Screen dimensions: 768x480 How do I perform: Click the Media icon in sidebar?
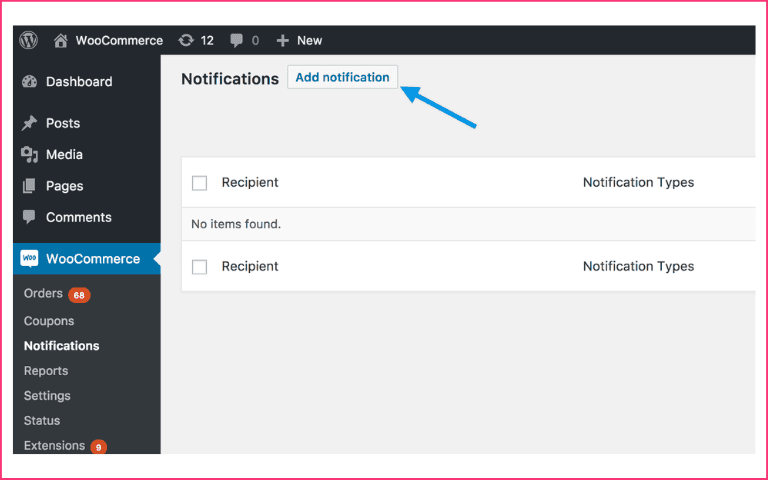tap(29, 155)
